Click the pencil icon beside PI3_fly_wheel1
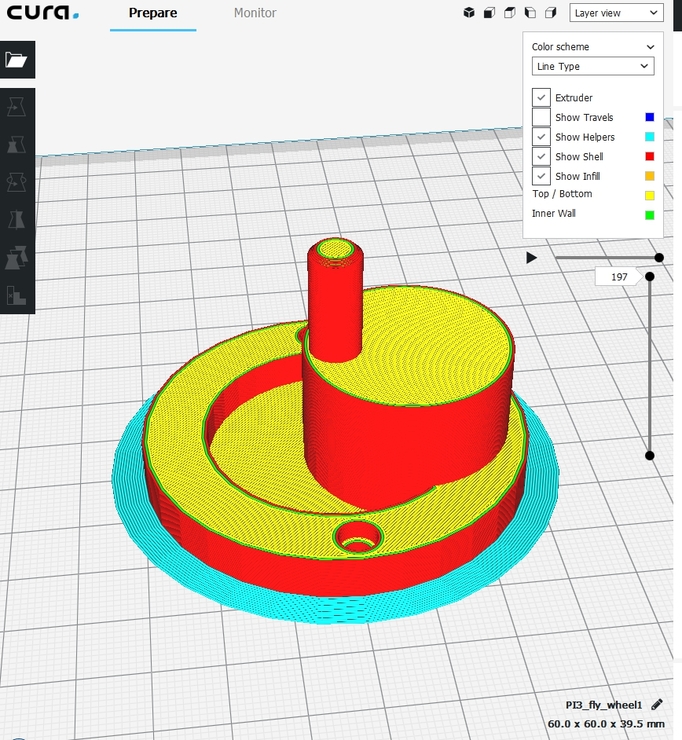The width and height of the screenshot is (682, 740). click(x=657, y=705)
